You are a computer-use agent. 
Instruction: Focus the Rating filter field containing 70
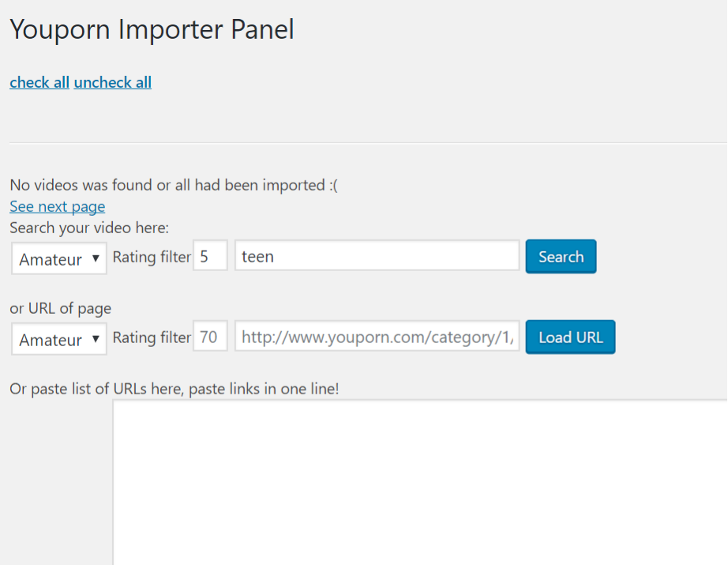pos(210,337)
